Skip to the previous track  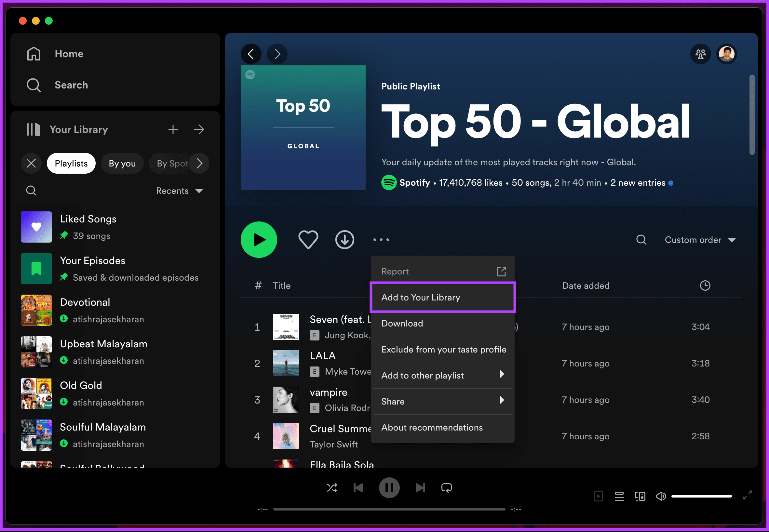358,488
